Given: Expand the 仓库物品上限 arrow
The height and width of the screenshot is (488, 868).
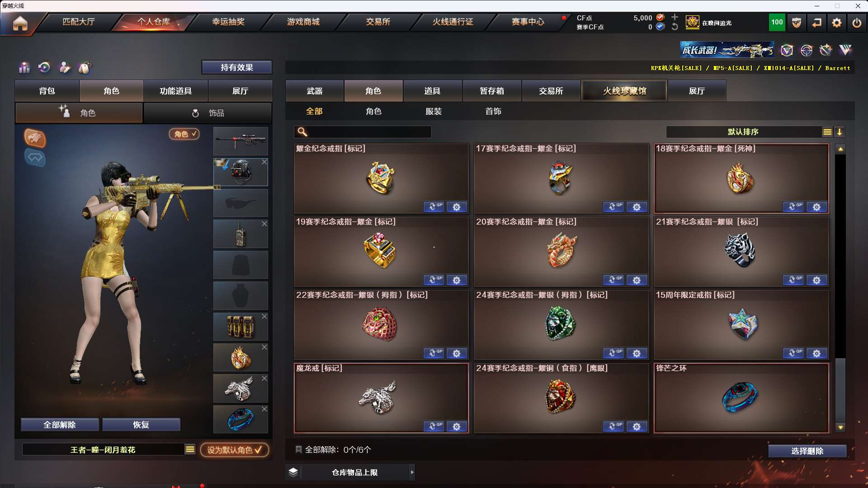Looking at the screenshot, I should click(412, 472).
